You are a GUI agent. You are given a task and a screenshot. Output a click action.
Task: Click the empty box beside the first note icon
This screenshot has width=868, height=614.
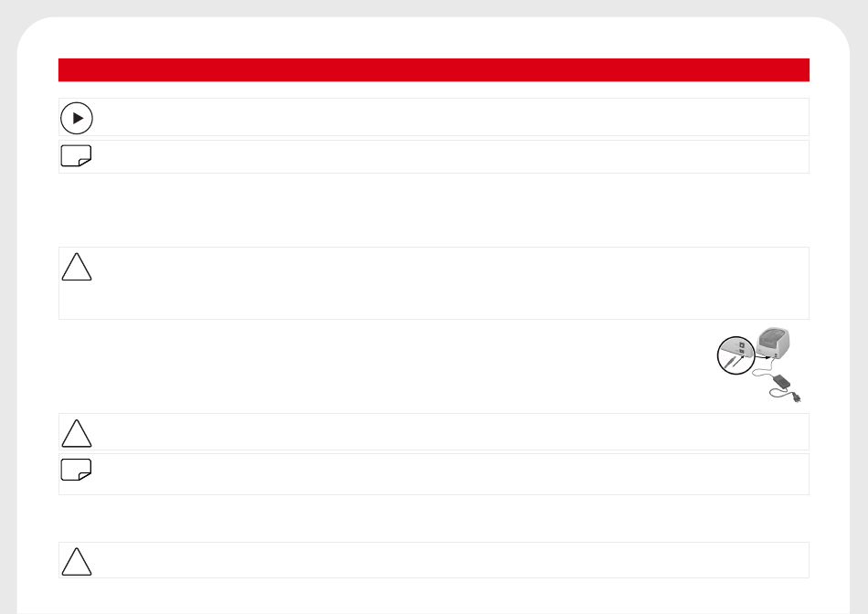coord(451,156)
